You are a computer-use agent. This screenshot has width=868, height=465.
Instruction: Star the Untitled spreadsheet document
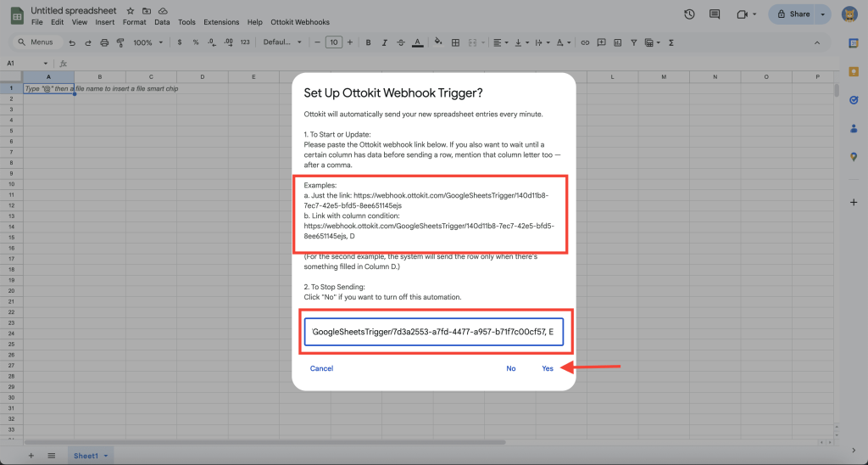[131, 10]
